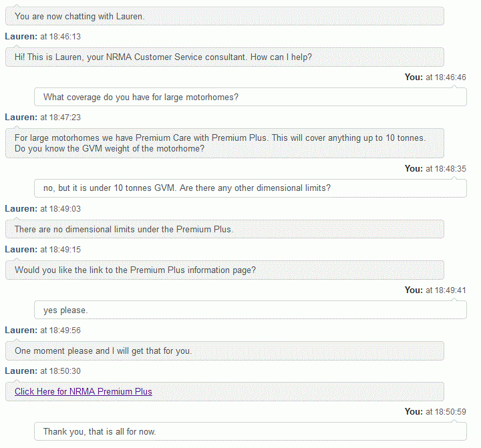Viewport: 481px width, 448px height.
Task: Click Lauren's greeting message bubble
Action: click(x=224, y=57)
